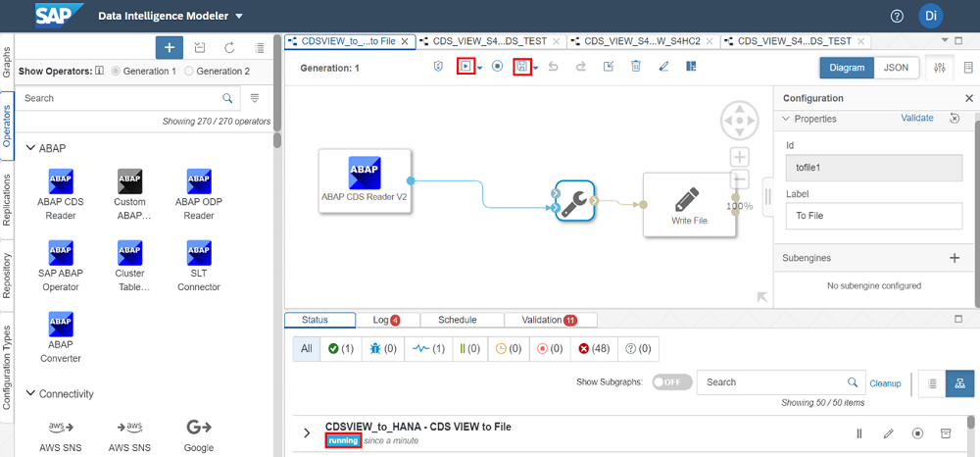The image size is (980, 457).
Task: Pause the running CDSVIEW_to_HANA graph
Action: pos(859,433)
